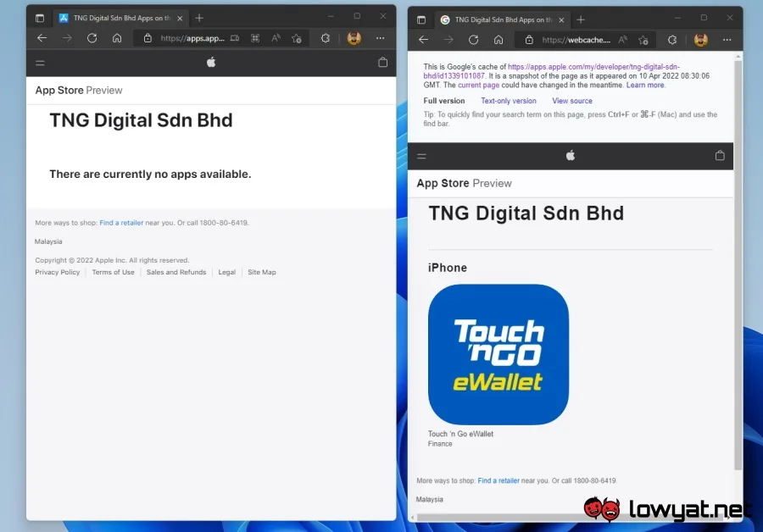
Task: Open Touch 'n Go eWallet app title link
Action: click(x=461, y=434)
